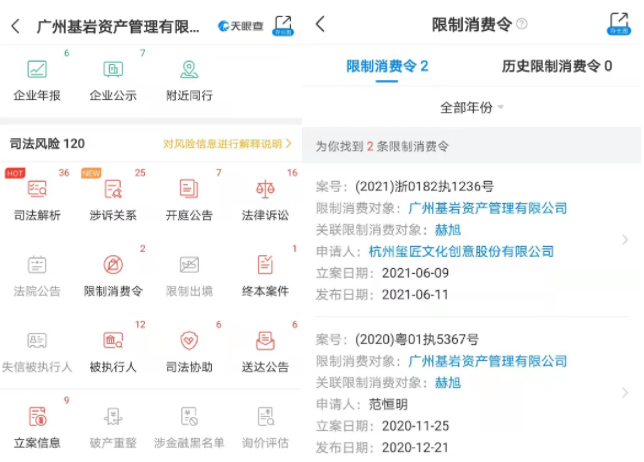Viewport: 644px width, 462px height.
Task: Open 终本案件 icon
Action: click(265, 264)
